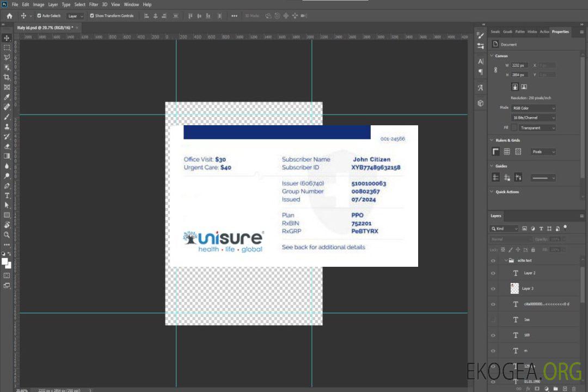Enable the Auto-Select checkbox

click(x=39, y=16)
